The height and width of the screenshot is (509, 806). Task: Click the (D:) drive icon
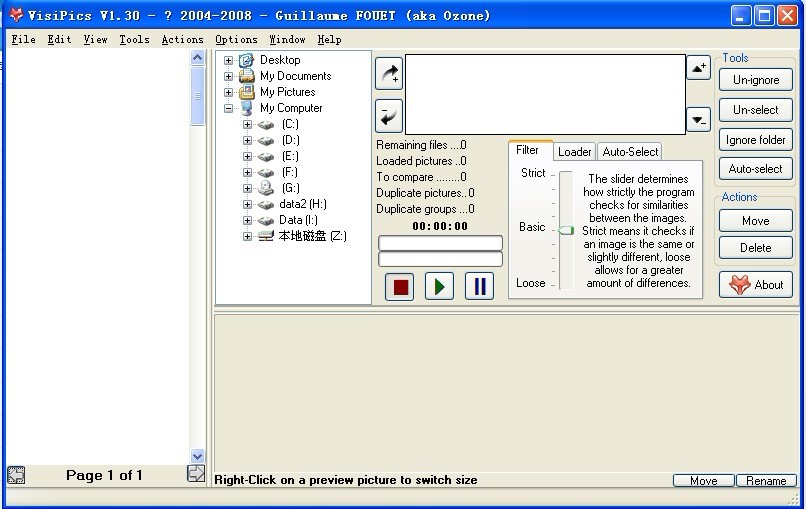coord(266,140)
